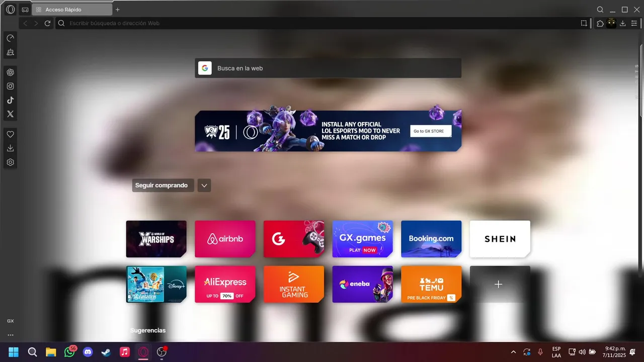
Task: Open the Instant Gaming tile
Action: pos(294,284)
